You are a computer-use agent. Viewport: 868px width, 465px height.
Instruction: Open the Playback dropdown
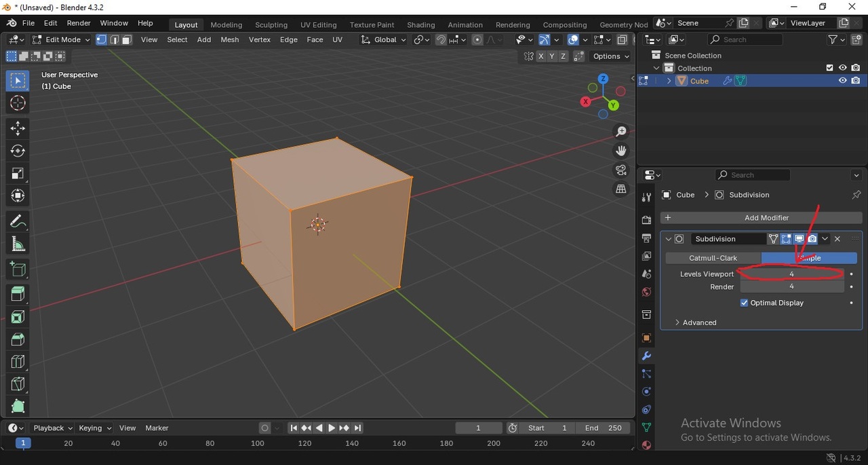[53, 428]
